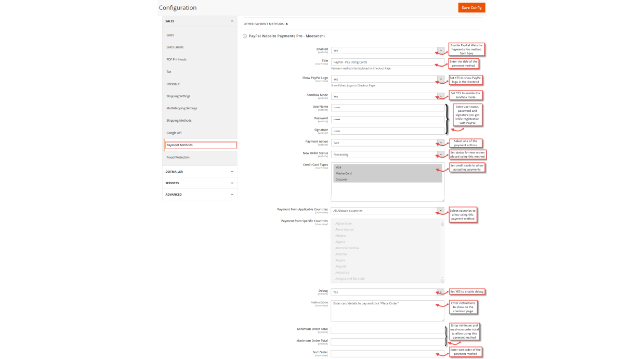Click the Save Config button

(471, 8)
